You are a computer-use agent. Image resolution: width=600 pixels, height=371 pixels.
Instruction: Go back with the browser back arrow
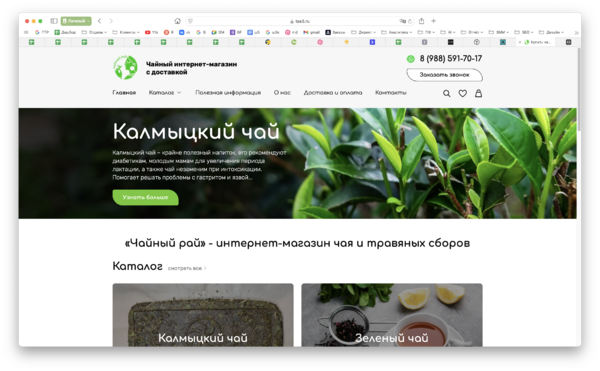pos(99,21)
